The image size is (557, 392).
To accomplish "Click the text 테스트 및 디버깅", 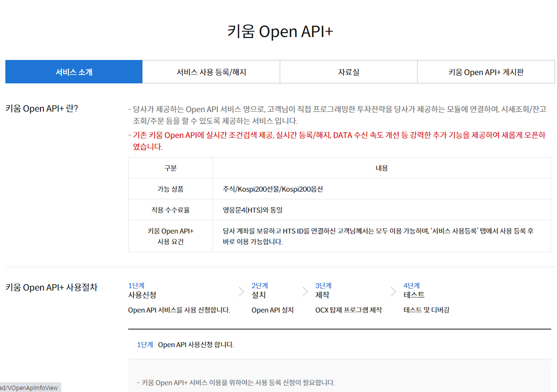I will (426, 310).
